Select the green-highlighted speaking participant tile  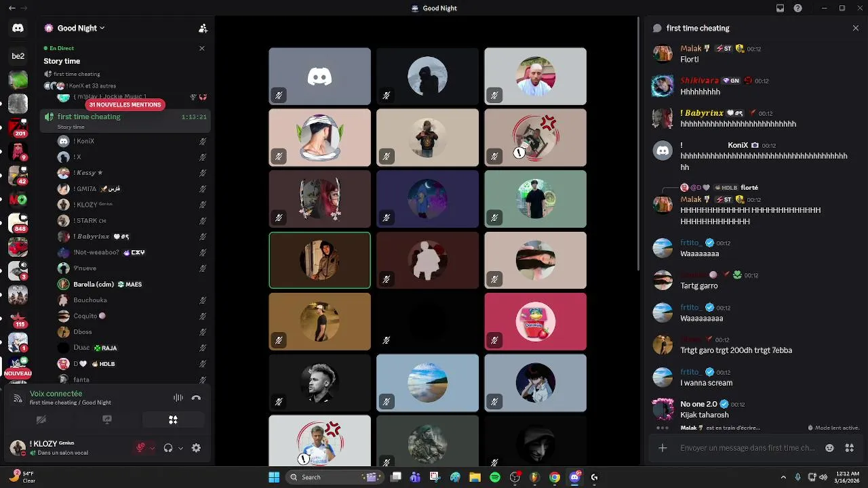click(319, 260)
